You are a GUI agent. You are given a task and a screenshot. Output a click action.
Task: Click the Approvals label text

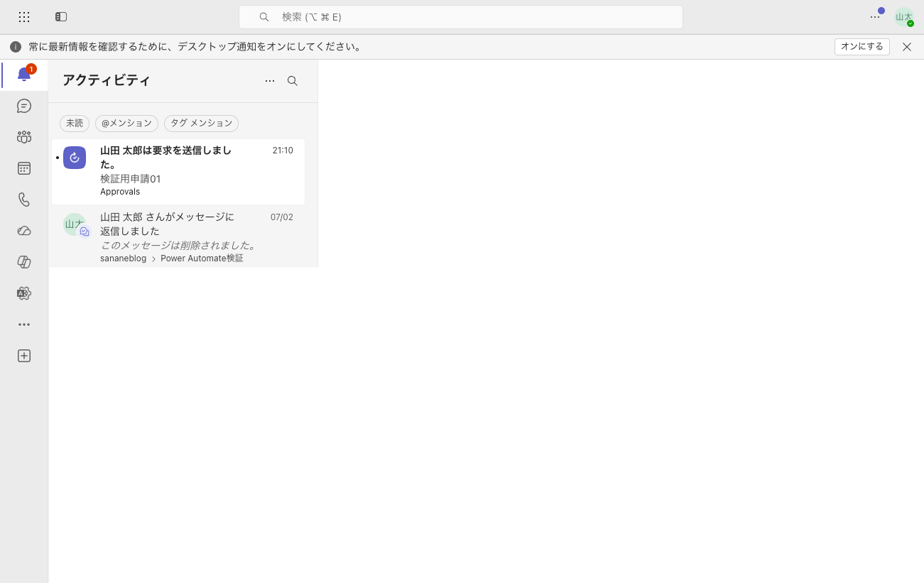120,192
